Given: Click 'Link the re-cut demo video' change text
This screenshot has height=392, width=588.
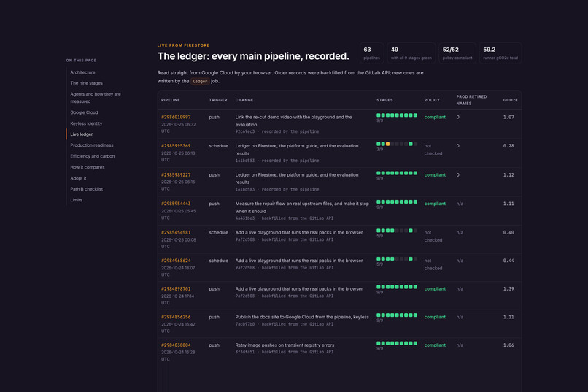Looking at the screenshot, I should point(293,120).
